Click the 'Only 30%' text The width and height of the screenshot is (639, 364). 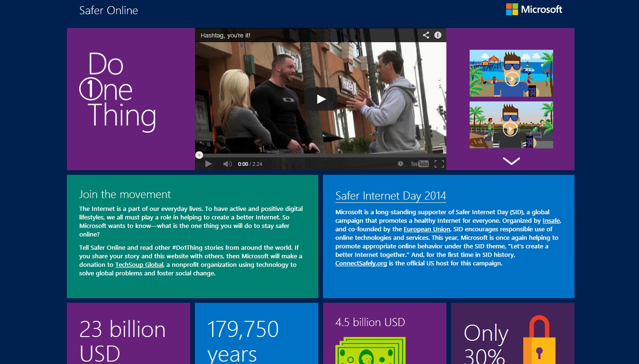[x=486, y=344]
